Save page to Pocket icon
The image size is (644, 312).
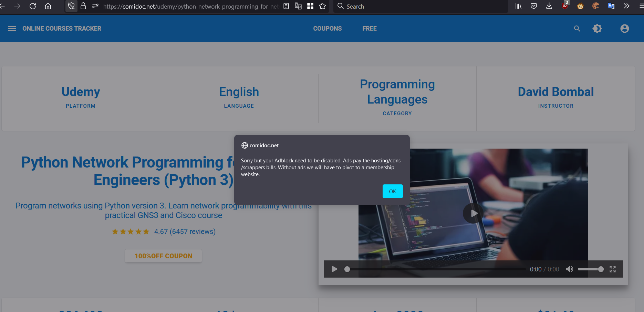click(534, 6)
